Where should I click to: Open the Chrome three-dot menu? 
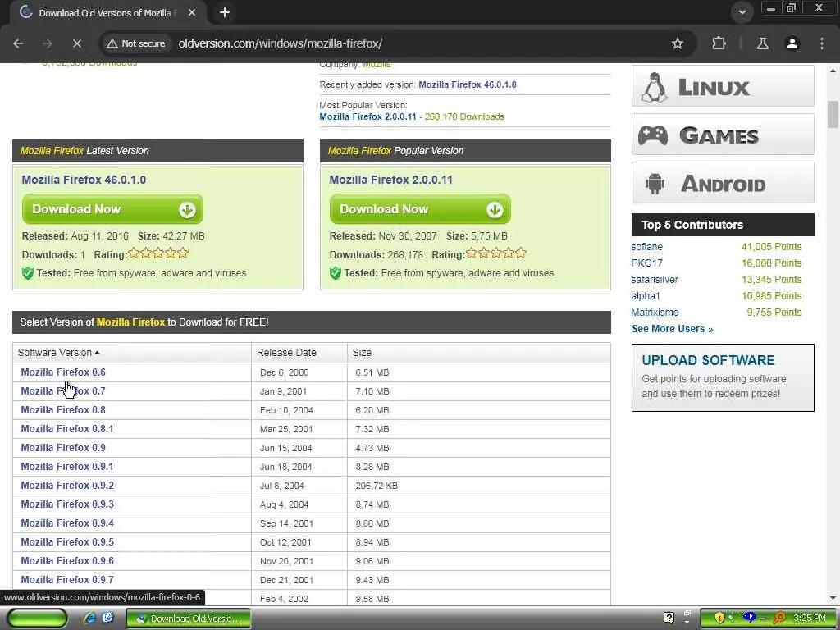pyautogui.click(x=822, y=43)
